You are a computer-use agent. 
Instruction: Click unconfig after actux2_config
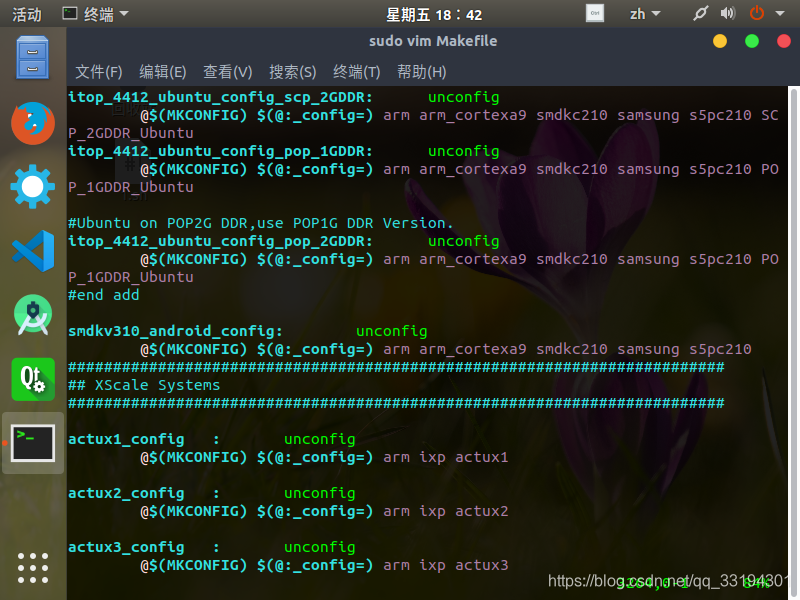(x=319, y=493)
